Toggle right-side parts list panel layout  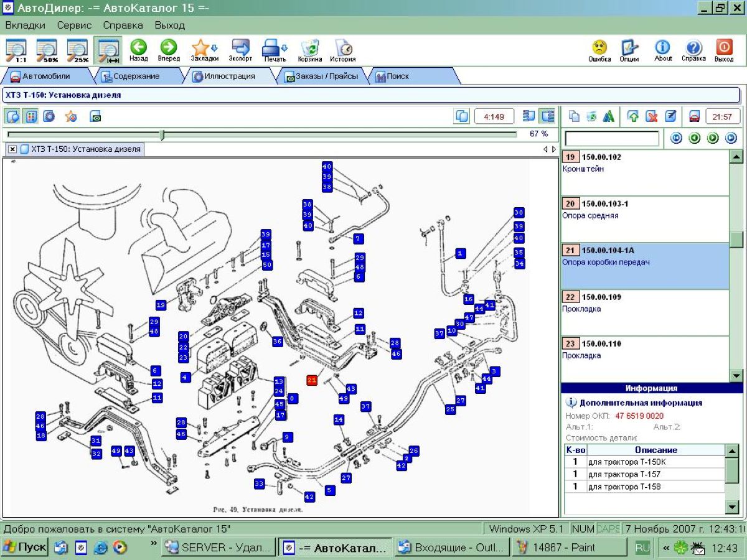548,116
